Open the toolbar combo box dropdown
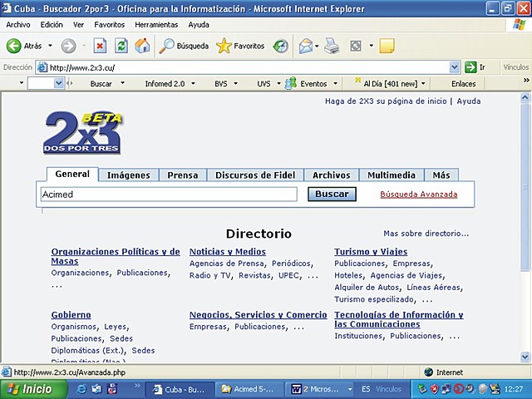This screenshot has width=532, height=399. [59, 83]
